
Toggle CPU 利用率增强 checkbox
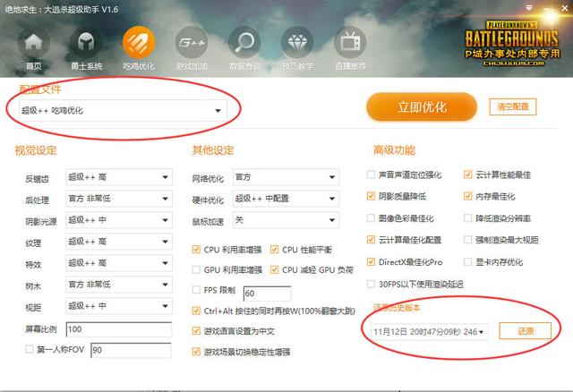(x=196, y=250)
